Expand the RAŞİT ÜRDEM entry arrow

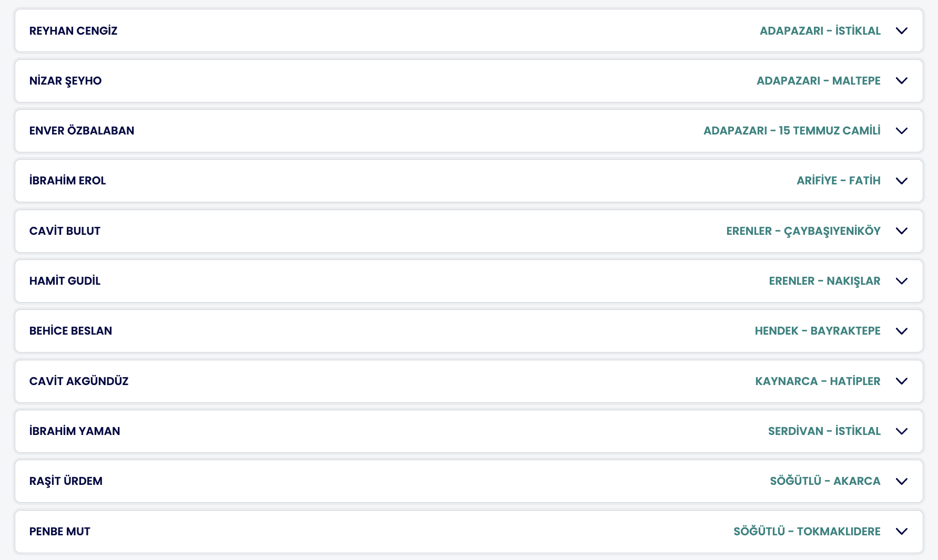901,481
